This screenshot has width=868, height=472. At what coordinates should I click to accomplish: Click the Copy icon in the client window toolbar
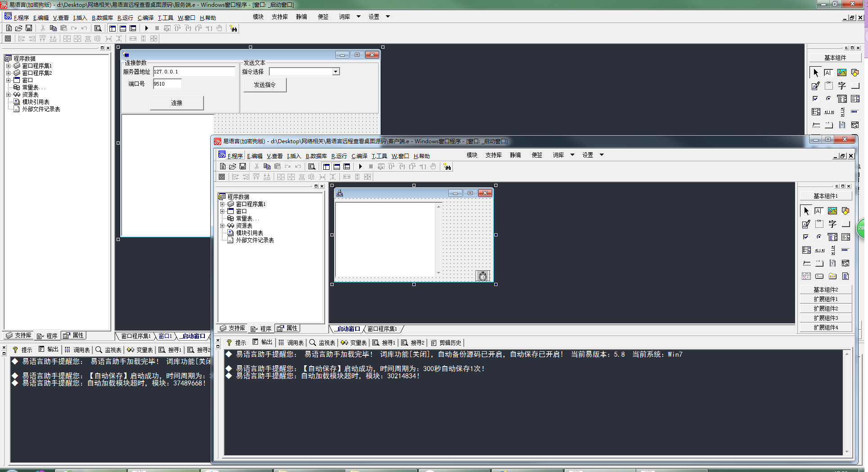[x=267, y=167]
